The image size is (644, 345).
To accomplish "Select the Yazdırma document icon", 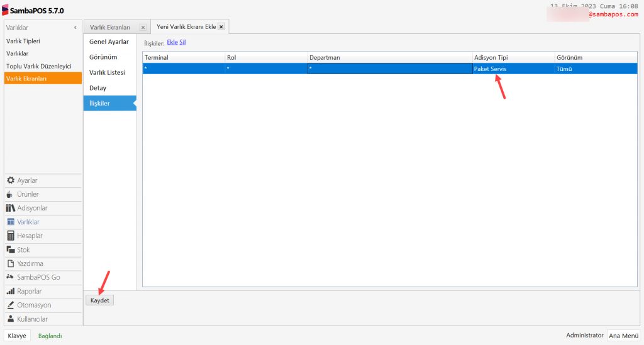I will coord(11,263).
